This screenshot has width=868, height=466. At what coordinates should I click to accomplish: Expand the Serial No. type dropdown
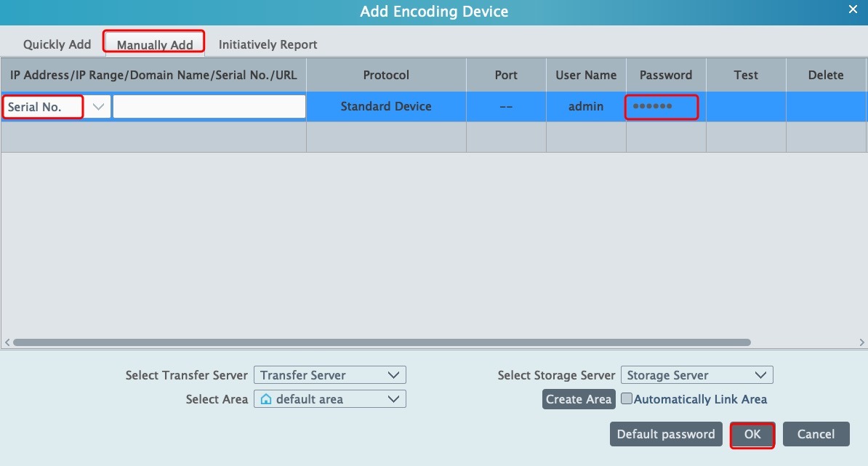pos(99,107)
